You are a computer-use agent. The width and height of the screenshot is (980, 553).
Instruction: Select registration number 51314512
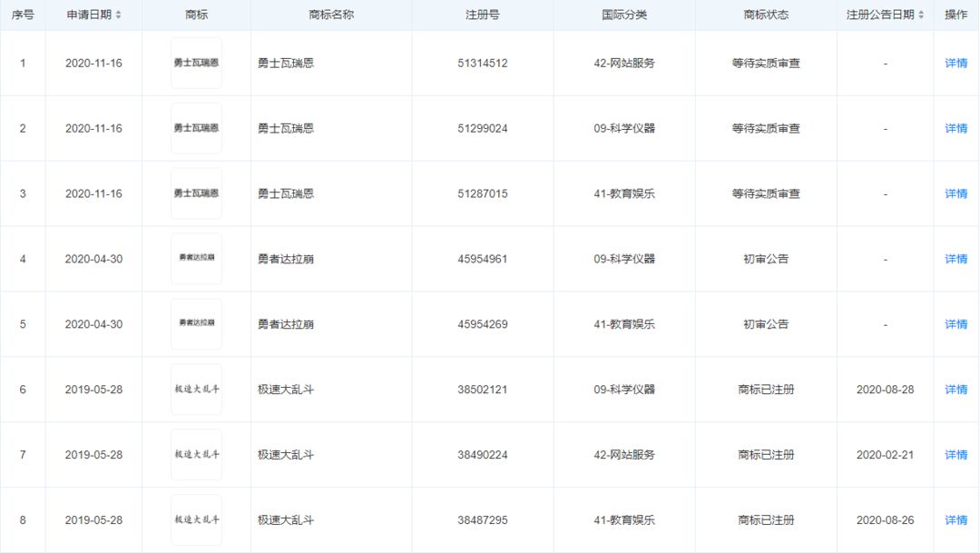(x=483, y=64)
